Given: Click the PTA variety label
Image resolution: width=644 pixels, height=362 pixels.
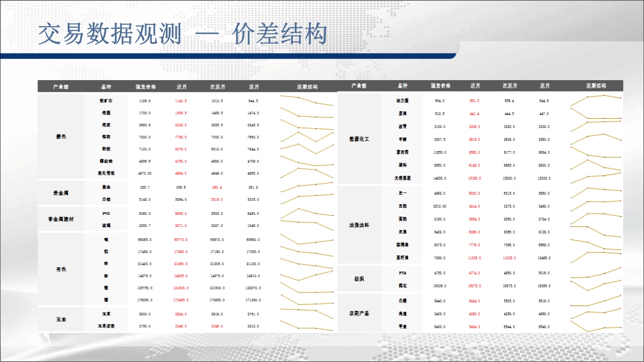Looking at the screenshot, I should 402,273.
